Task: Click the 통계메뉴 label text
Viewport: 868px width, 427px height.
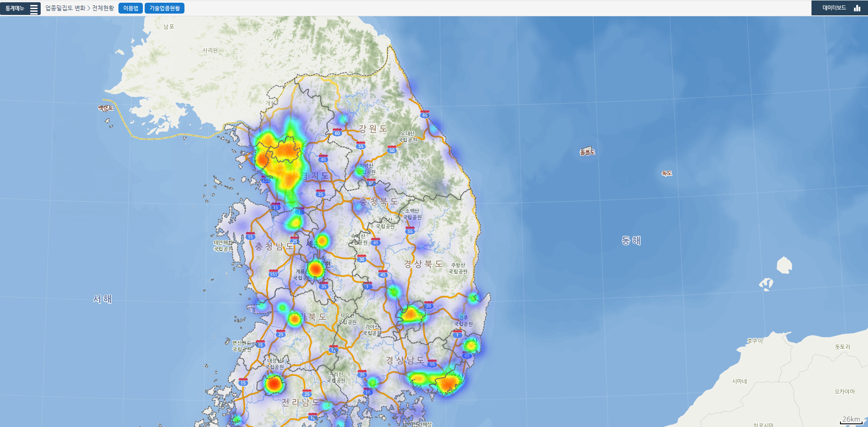Action: [x=15, y=9]
